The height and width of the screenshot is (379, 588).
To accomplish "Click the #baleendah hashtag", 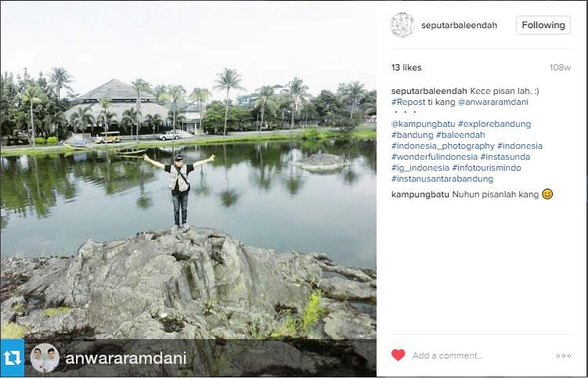I will point(460,135).
